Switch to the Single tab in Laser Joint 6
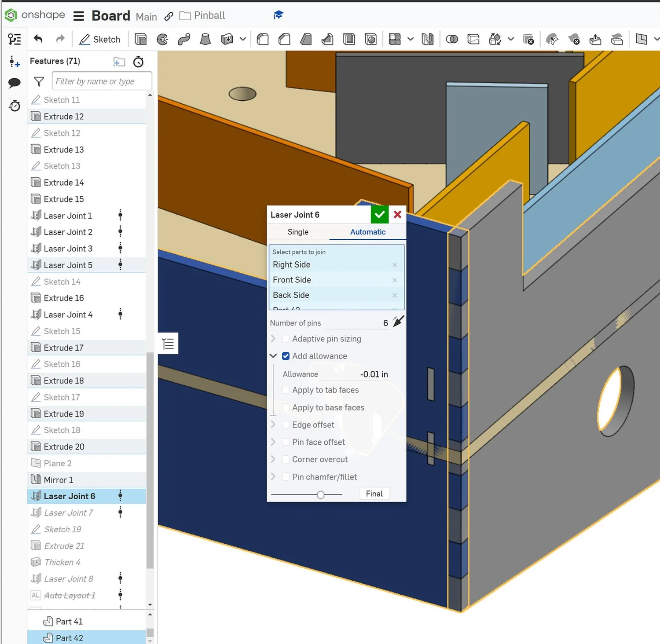The height and width of the screenshot is (644, 660). [x=298, y=232]
